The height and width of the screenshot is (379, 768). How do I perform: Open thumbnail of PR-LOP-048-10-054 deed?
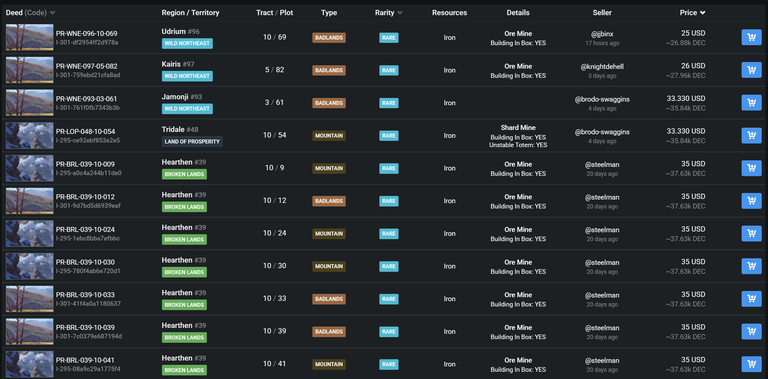pyautogui.click(x=29, y=135)
